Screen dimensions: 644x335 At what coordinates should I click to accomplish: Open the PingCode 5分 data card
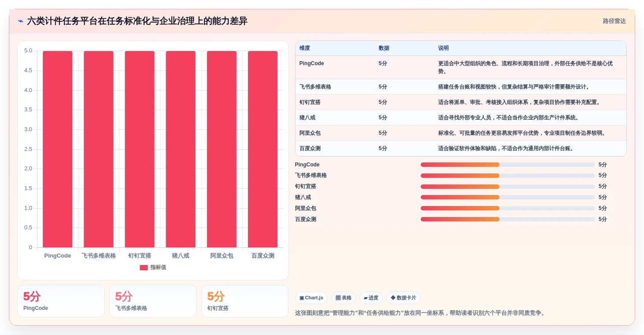(x=61, y=301)
